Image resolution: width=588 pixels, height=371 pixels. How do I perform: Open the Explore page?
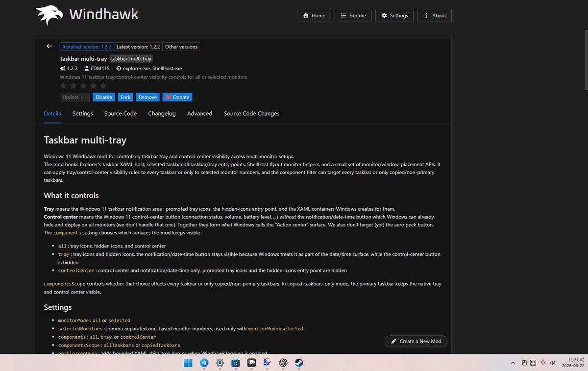[353, 15]
